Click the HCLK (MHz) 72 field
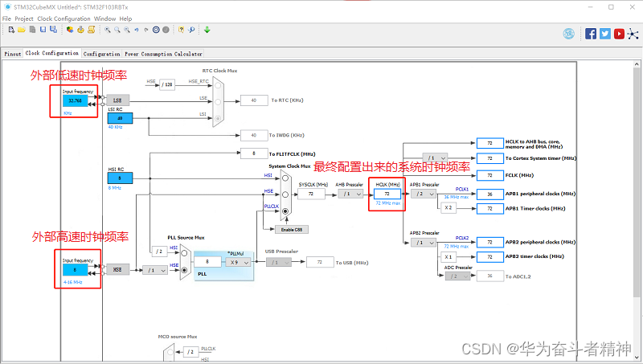The image size is (643, 364). 387,194
